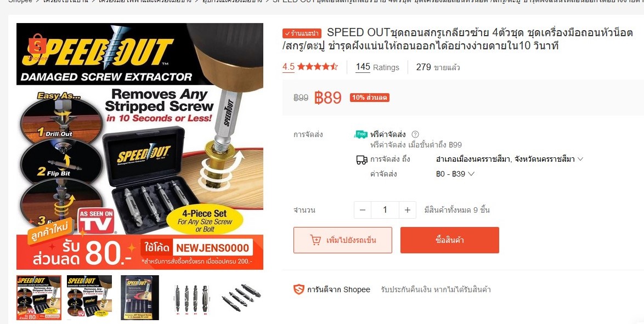Click the free shipping help question mark icon
The width and height of the screenshot is (644, 324).
(415, 134)
